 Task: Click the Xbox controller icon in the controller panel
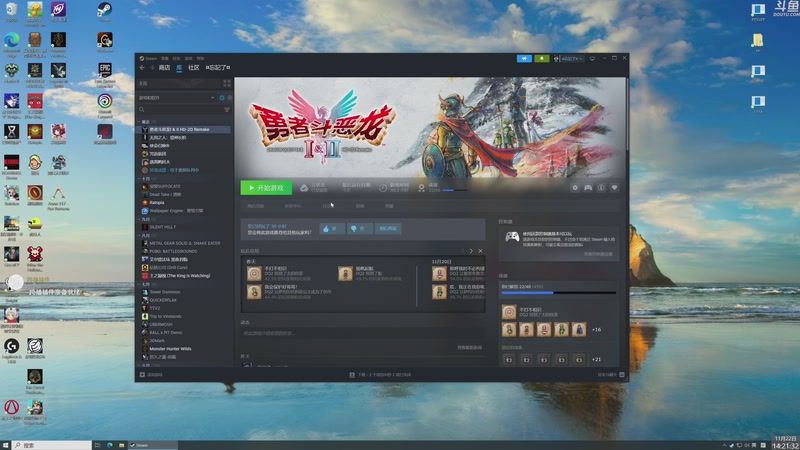click(512, 237)
